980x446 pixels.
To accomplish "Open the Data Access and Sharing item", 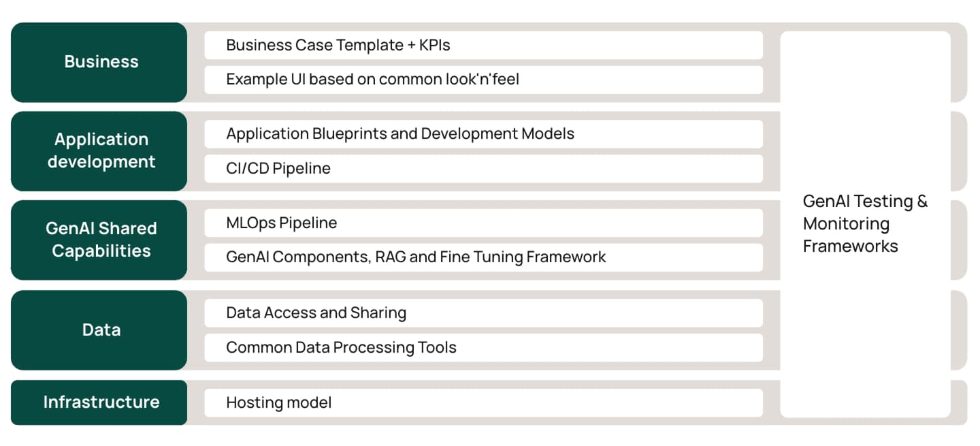I will click(x=483, y=313).
